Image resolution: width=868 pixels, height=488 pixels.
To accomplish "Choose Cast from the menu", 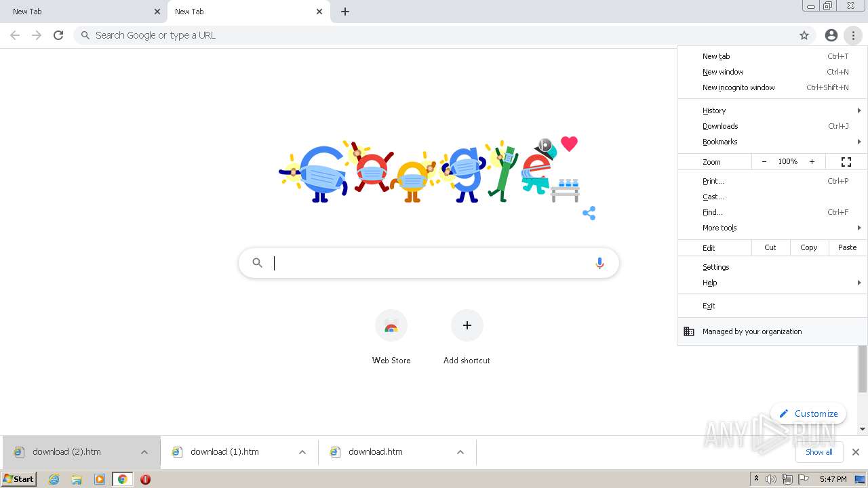I will point(772,197).
